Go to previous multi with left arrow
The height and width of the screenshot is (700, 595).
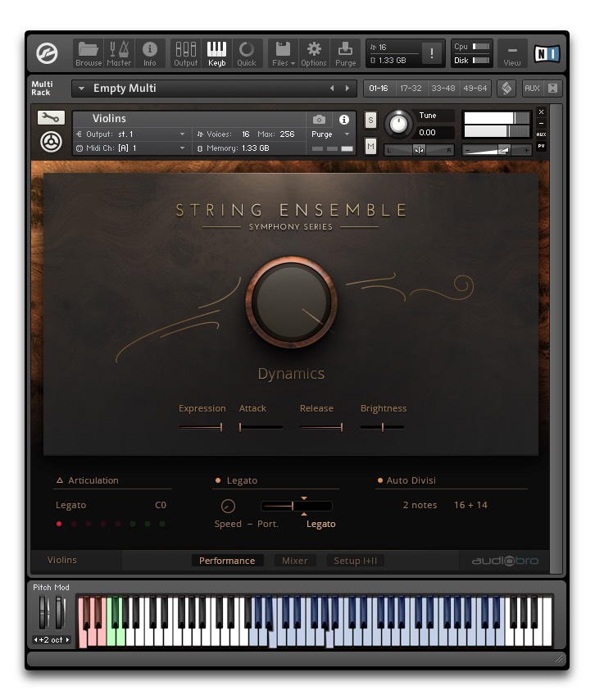point(332,89)
